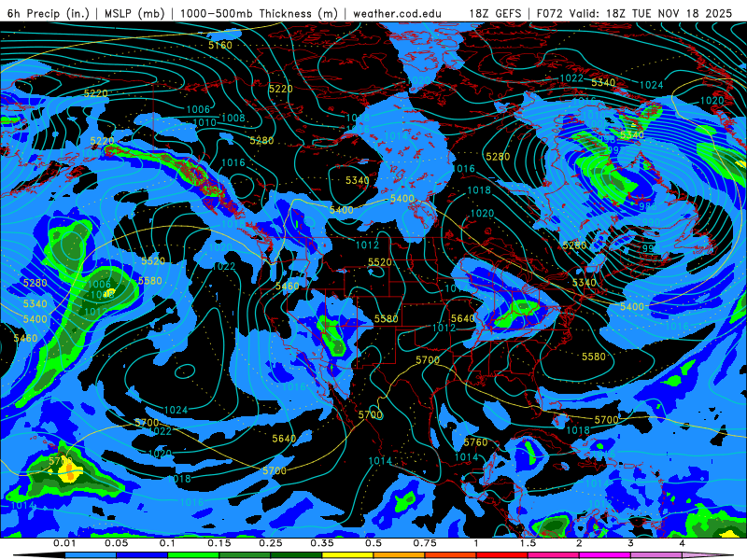Click the '0.35' legend value
This screenshot has width=747, height=560.
point(322,543)
